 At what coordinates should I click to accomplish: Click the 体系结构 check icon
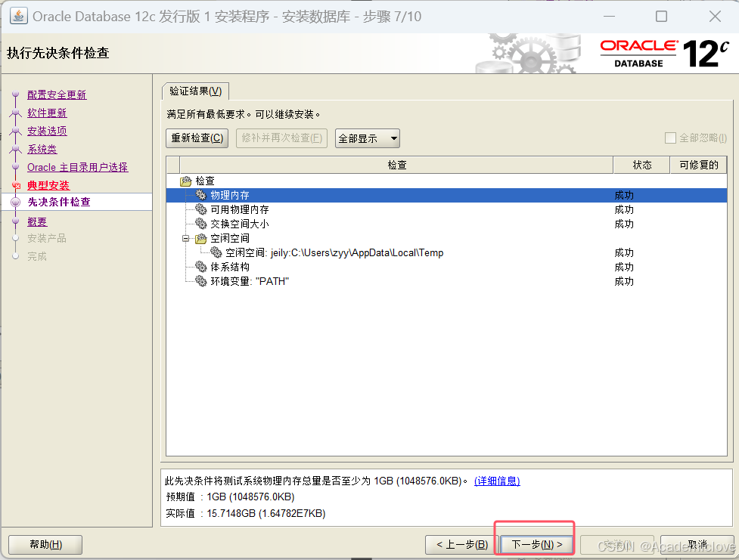coord(200,267)
